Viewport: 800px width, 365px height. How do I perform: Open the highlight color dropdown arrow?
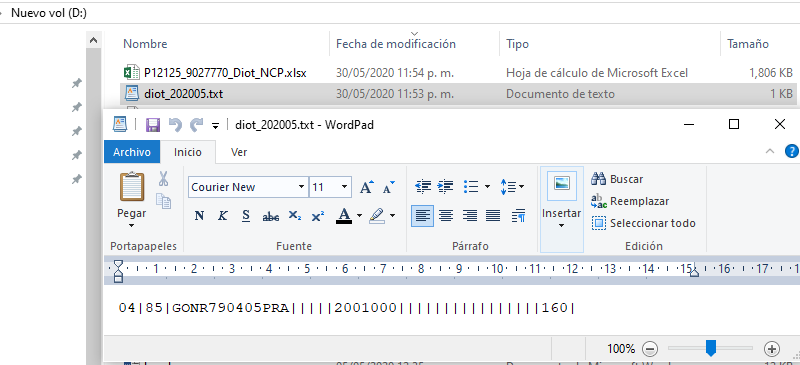[x=392, y=216]
